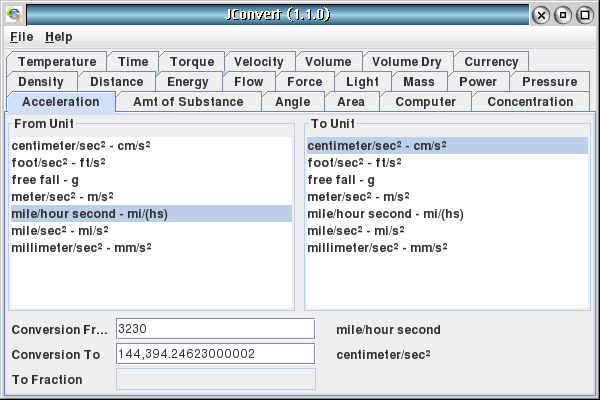
Task: Switch to the Power tab
Action: [478, 82]
